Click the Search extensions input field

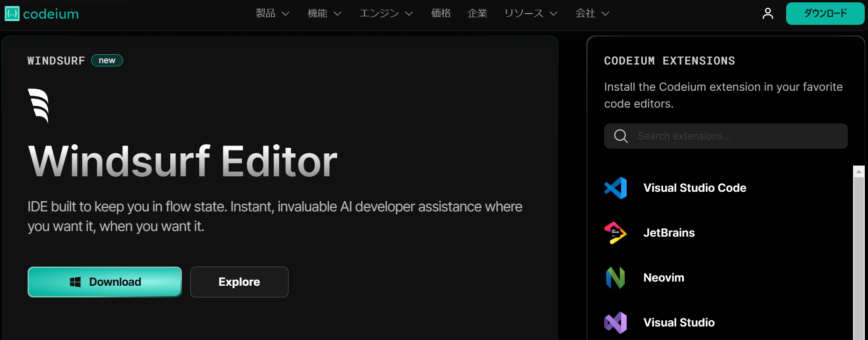[x=739, y=136]
